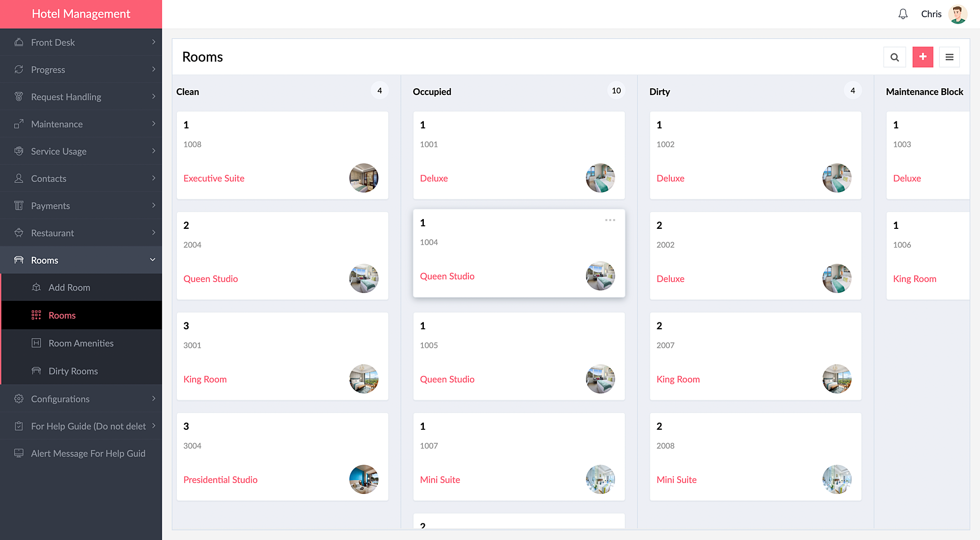Click the three-dot menu on room 1004
The width and height of the screenshot is (980, 540).
coord(610,221)
